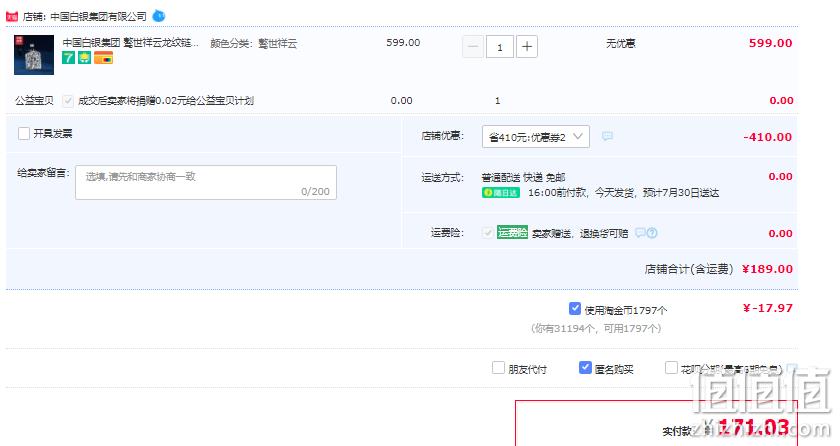Viewport: 840px width, 446px height.
Task: Uncheck the 匿名购买 checkbox
Action: [x=585, y=367]
